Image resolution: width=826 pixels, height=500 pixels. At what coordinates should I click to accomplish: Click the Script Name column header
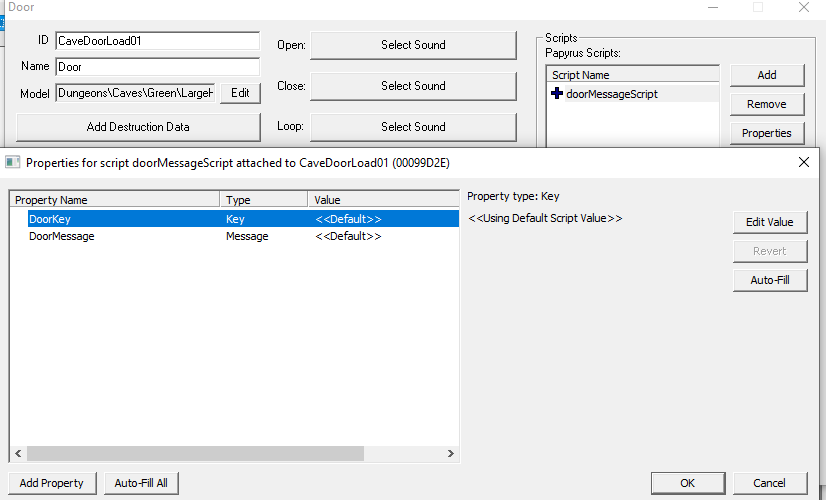pos(633,75)
